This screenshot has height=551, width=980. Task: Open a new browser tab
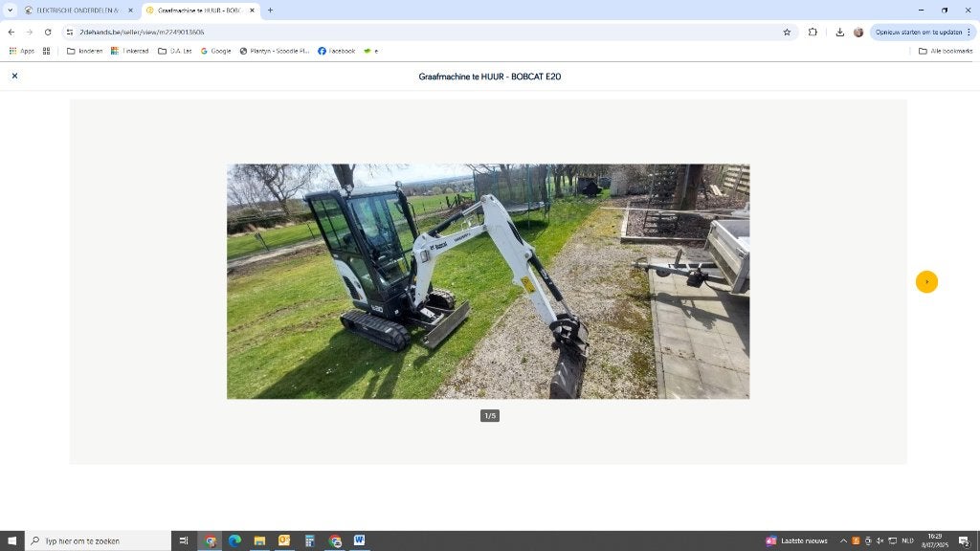(x=270, y=11)
